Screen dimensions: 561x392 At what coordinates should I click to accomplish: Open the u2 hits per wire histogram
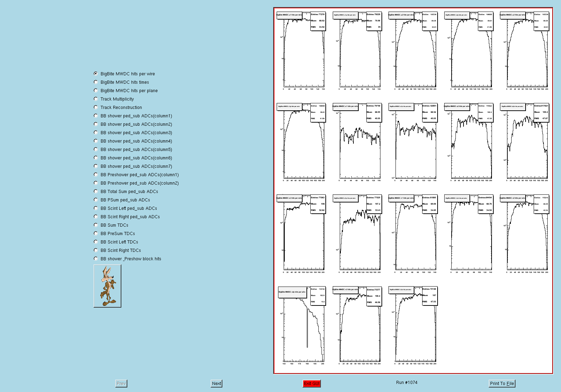coord(413,51)
